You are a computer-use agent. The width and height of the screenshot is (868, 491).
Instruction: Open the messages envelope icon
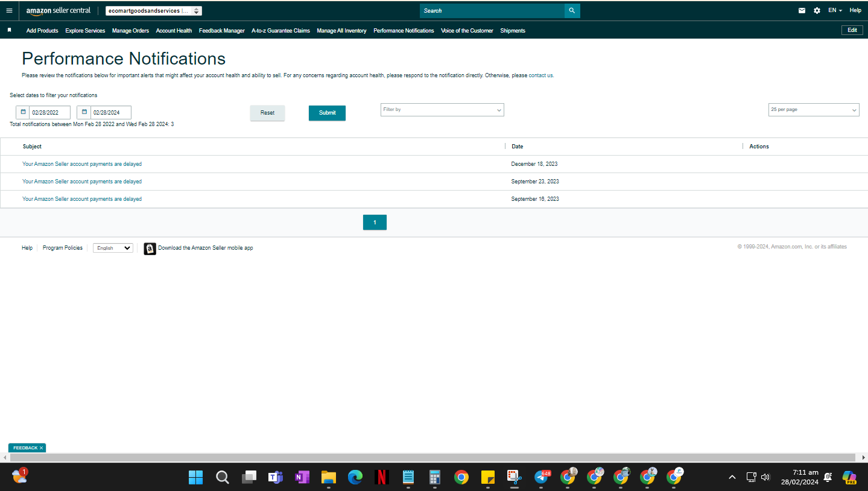coord(802,10)
